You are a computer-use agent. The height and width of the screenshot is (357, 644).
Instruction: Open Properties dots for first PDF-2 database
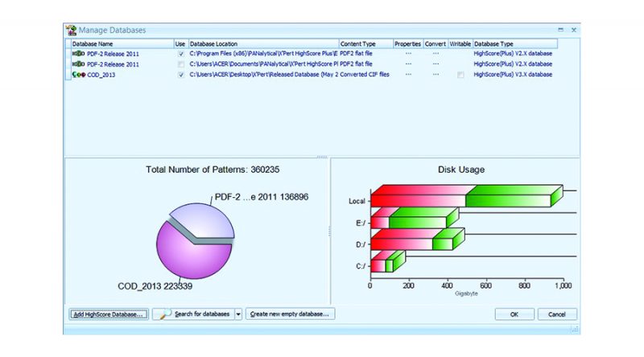408,54
